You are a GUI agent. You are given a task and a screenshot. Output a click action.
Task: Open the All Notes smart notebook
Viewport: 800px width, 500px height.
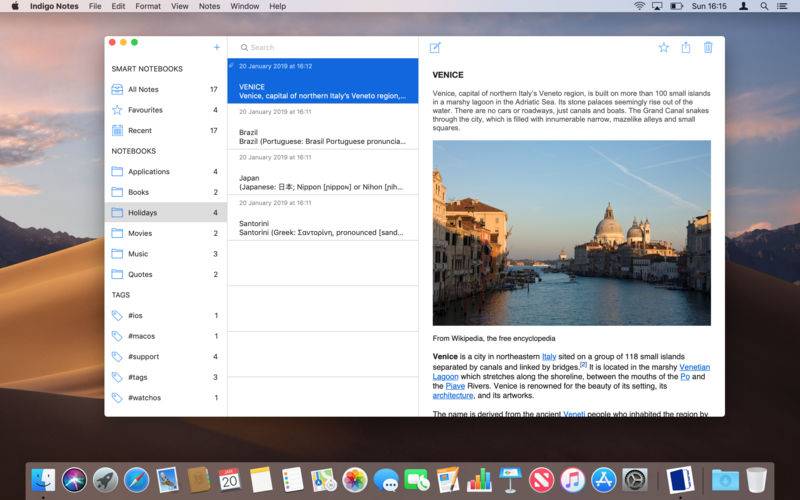click(x=165, y=89)
